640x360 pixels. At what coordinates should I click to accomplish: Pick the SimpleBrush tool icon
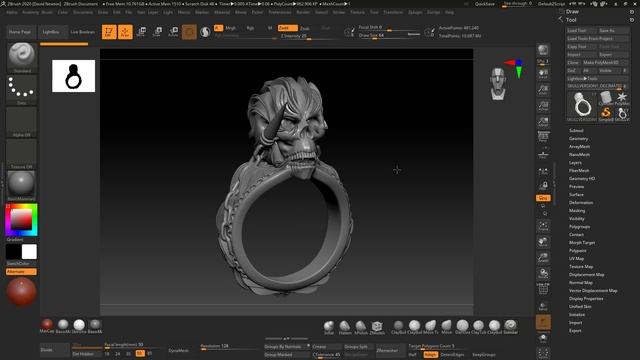pyautogui.click(x=606, y=113)
